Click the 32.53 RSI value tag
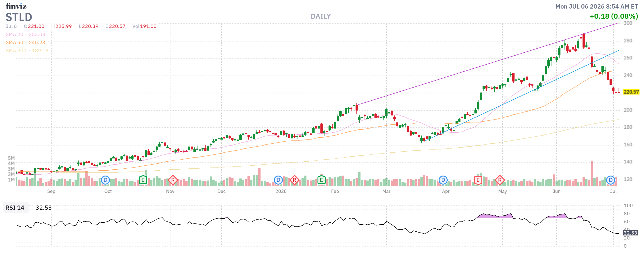Viewport: 644px width, 253px height. (630, 233)
